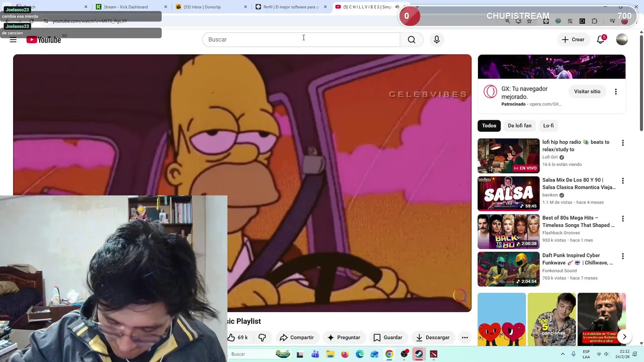644x362 pixels.
Task: Open File Explorer from the taskbar
Action: point(330,354)
